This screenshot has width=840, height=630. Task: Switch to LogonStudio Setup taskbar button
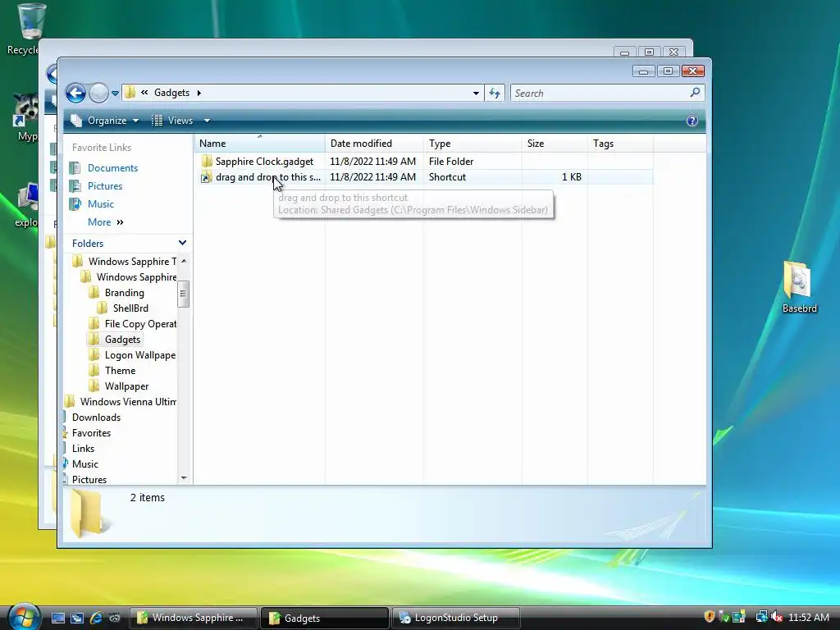coord(456,618)
